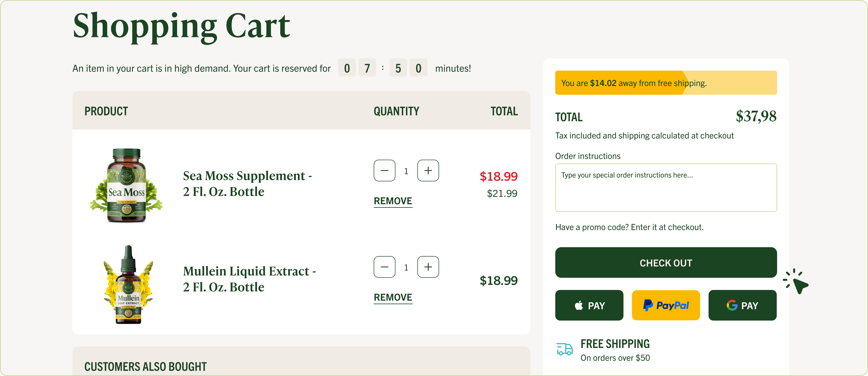This screenshot has width=868, height=376.
Task: Remove Mullein Liquid Extract from cart
Action: click(393, 298)
